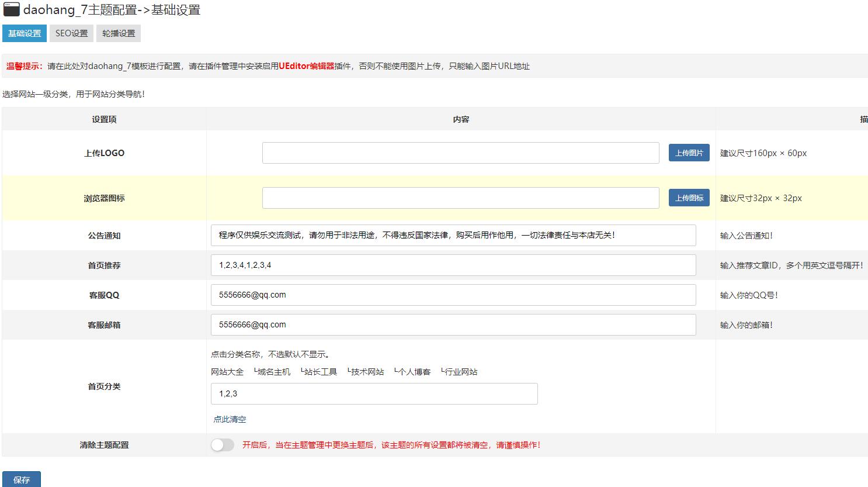This screenshot has height=487, width=868.
Task: Select the 行业网站 category
Action: (461, 371)
